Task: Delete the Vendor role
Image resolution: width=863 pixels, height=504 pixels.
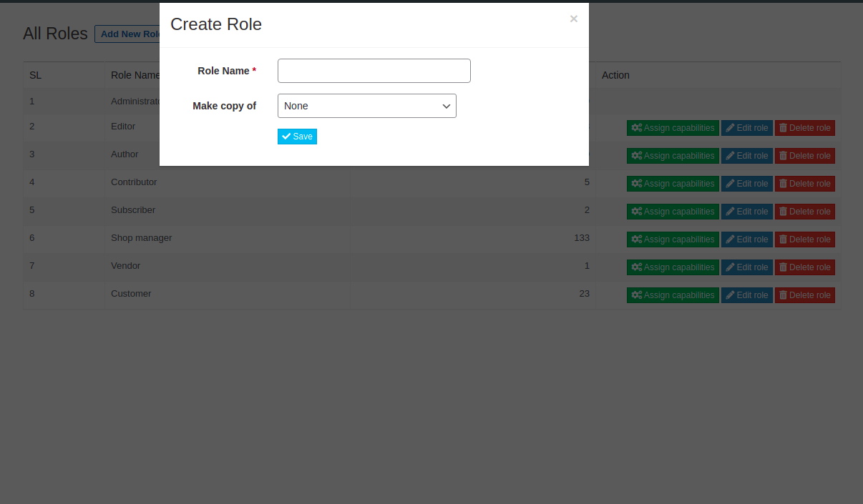Action: pos(805,267)
